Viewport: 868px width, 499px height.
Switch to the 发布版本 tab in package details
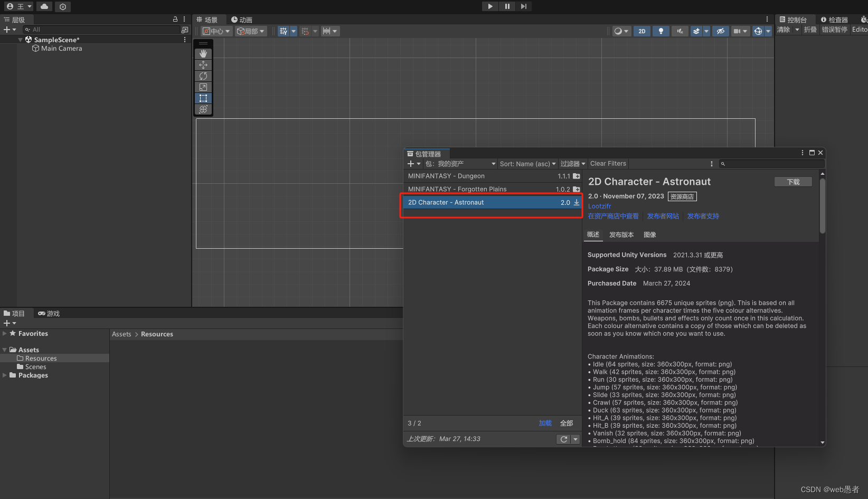[621, 234]
